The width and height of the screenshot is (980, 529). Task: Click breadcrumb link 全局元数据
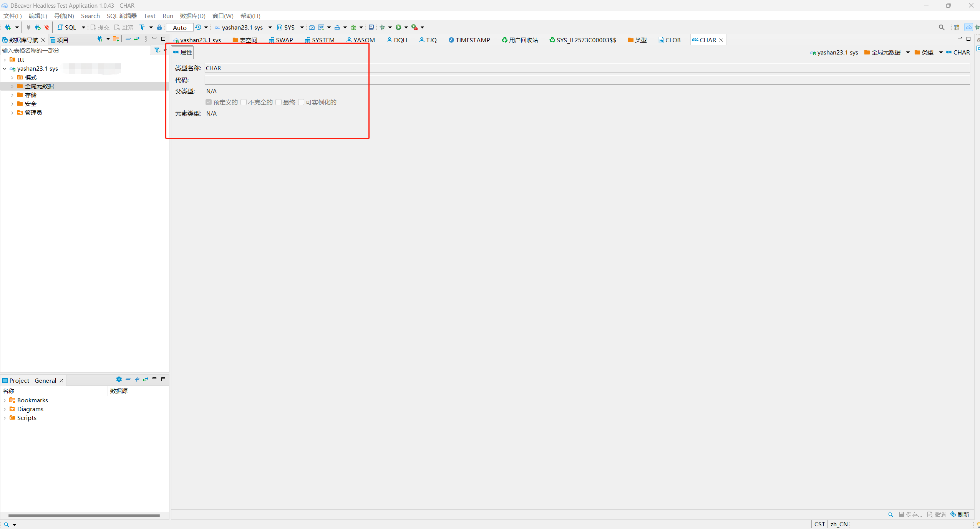(x=882, y=52)
